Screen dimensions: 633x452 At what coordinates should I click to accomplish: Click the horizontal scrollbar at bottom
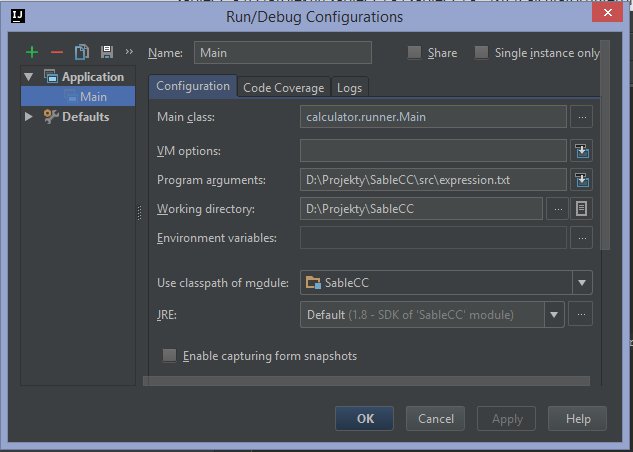[367, 381]
